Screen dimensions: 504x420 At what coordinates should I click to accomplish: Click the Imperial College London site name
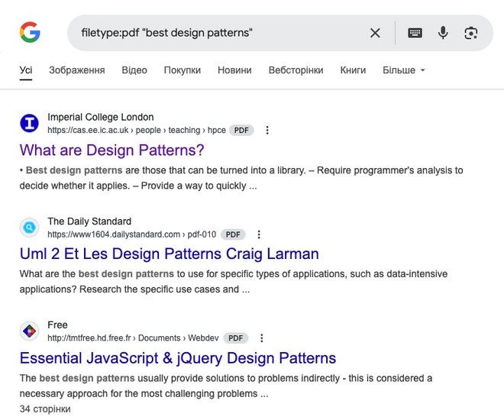[x=101, y=117]
